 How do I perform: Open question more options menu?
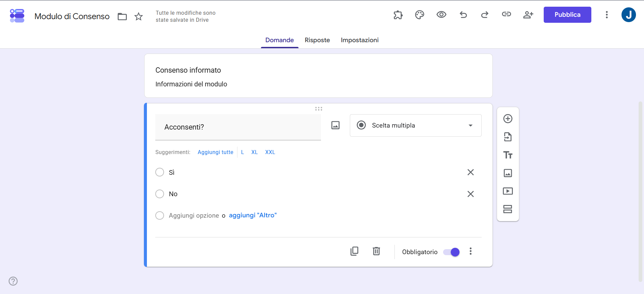pyautogui.click(x=471, y=251)
